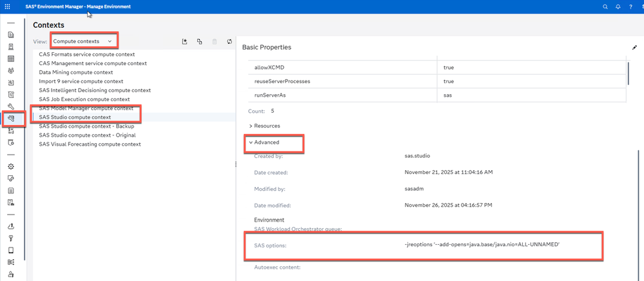Screen dimensions: 644x281
Task: Open the checklist document icon in sidebar
Action: point(11,95)
